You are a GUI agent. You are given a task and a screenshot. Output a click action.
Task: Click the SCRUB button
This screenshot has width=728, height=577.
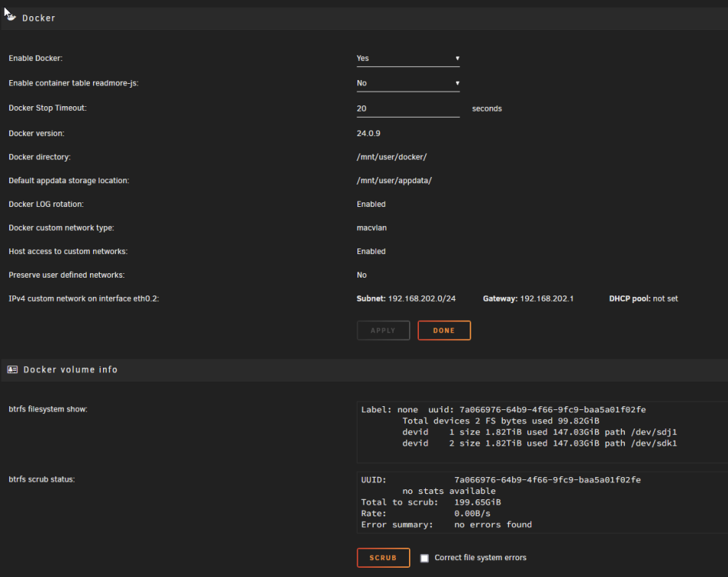383,558
